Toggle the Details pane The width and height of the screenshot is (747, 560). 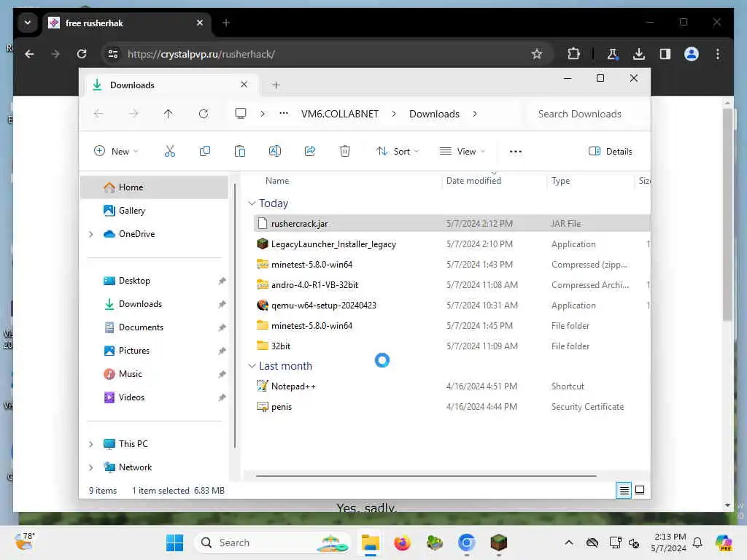611,152
